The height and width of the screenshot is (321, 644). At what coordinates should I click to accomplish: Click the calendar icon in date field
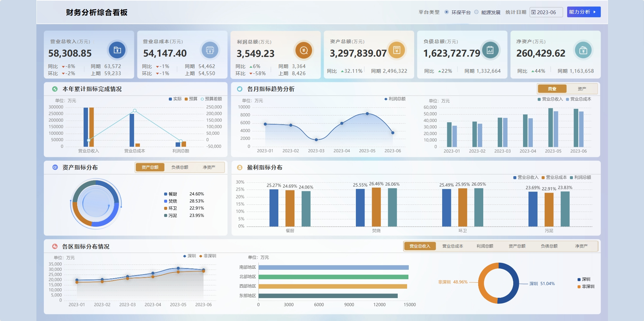pyautogui.click(x=533, y=12)
